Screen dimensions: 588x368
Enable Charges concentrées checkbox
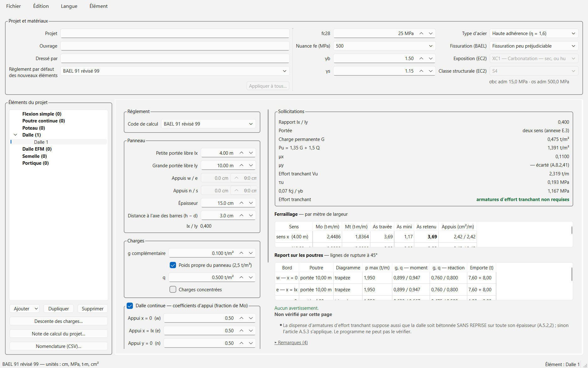[173, 290]
